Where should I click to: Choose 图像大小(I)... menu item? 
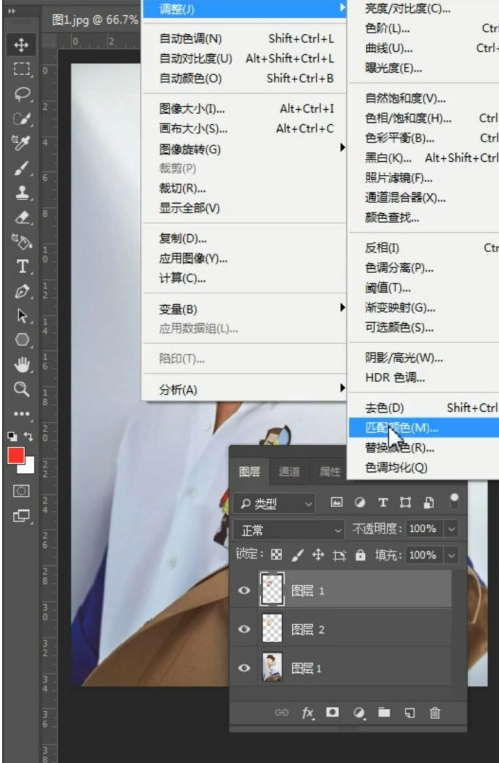pyautogui.click(x=244, y=109)
